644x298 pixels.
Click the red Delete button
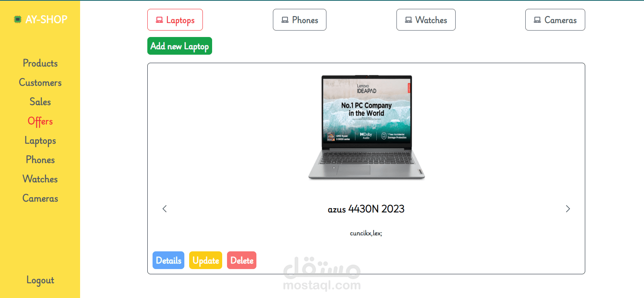point(242,260)
